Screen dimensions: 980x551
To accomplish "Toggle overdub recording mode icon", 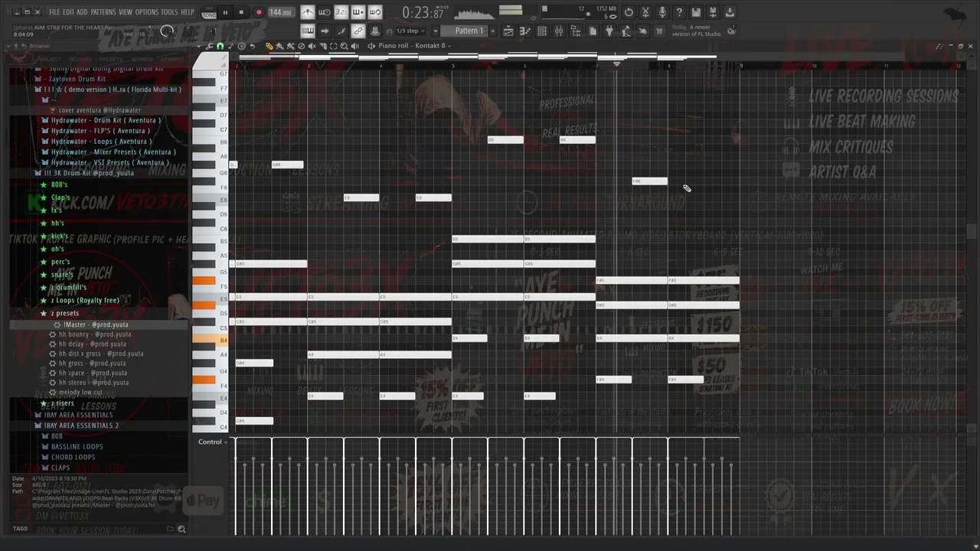I will coord(358,12).
